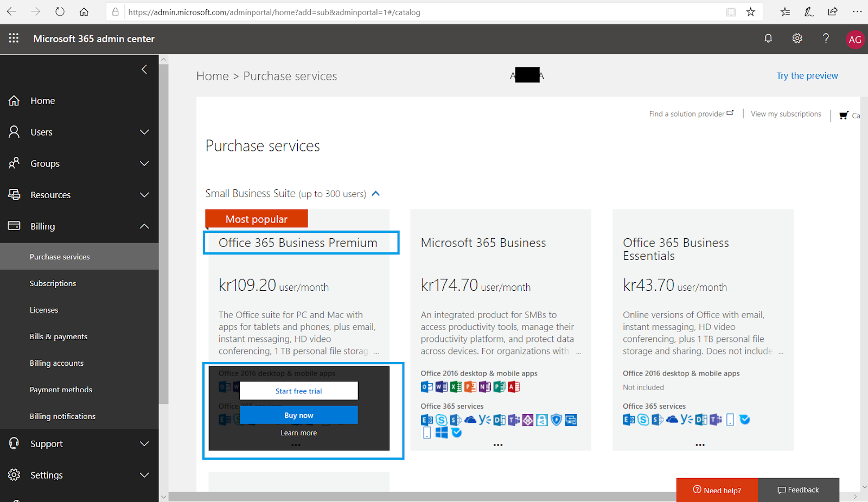Open the settings gear in the header
The image size is (868, 502).
point(797,38)
